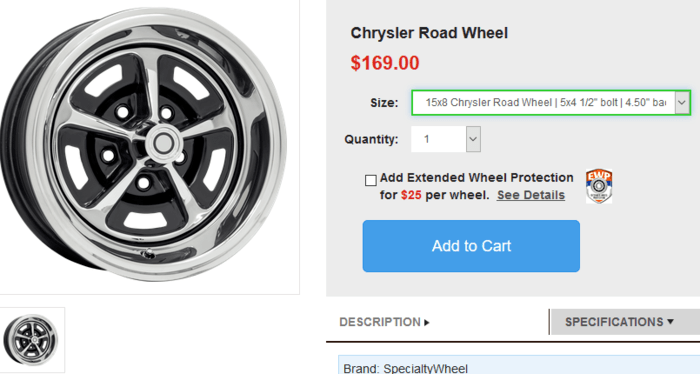The image size is (700, 374).
Task: Click the Brand: SpecialtyWheel specification row
Action: tap(519, 366)
